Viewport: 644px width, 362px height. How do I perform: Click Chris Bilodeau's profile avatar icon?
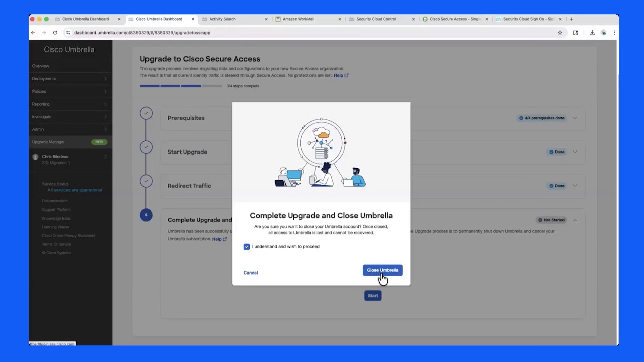(35, 157)
